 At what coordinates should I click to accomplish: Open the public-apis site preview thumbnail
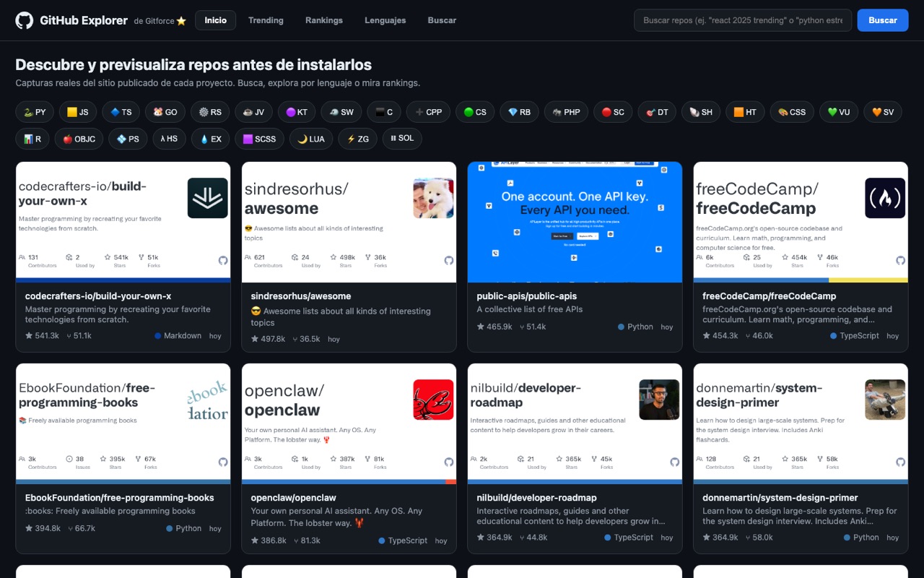(575, 222)
